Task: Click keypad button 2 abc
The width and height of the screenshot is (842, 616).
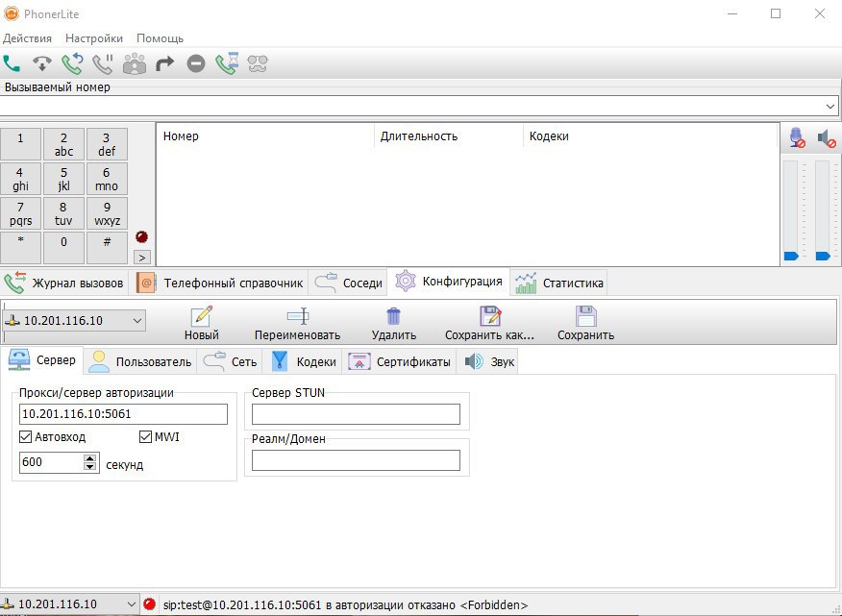Action: pos(63,144)
